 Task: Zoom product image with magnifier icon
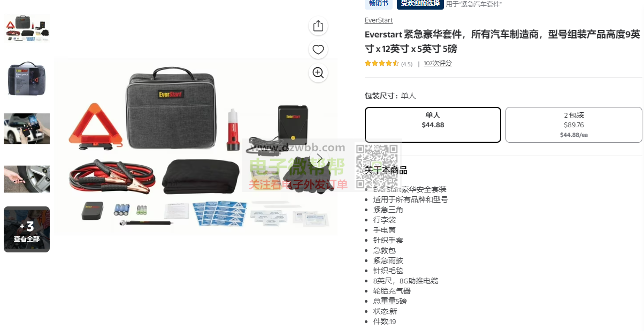318,73
